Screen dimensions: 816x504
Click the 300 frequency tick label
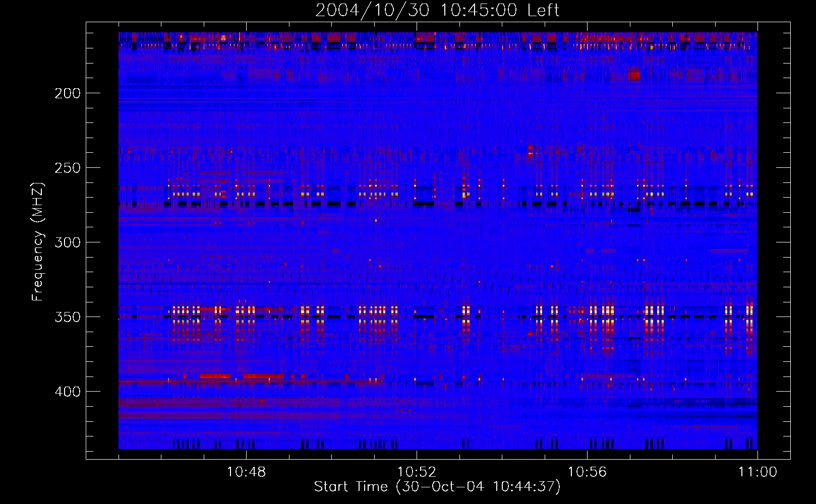click(x=68, y=242)
